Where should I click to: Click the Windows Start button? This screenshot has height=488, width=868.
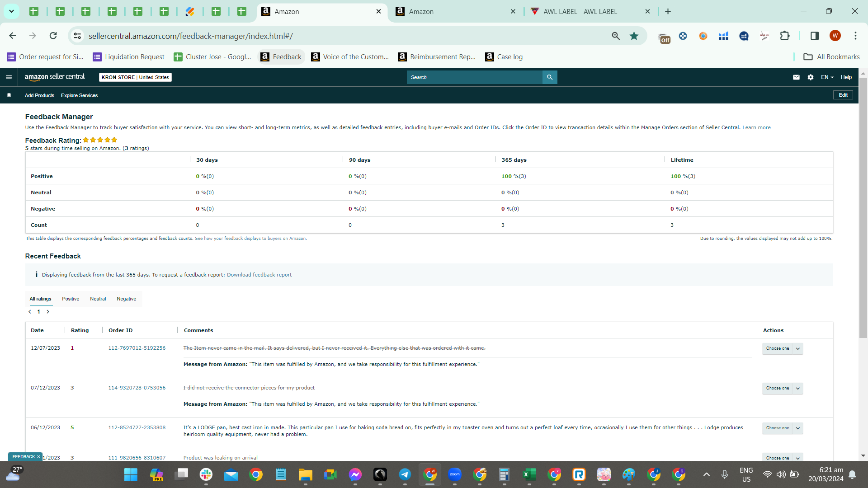(131, 474)
